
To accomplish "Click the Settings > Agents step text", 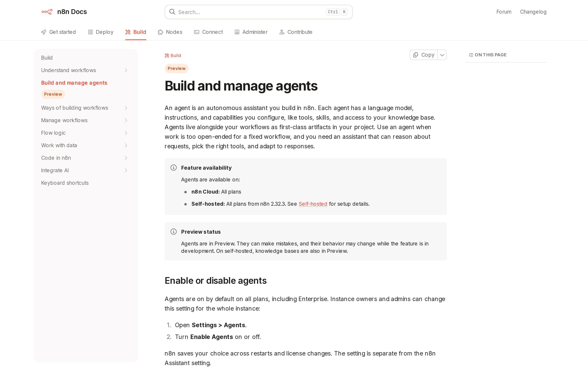I will coord(218,325).
